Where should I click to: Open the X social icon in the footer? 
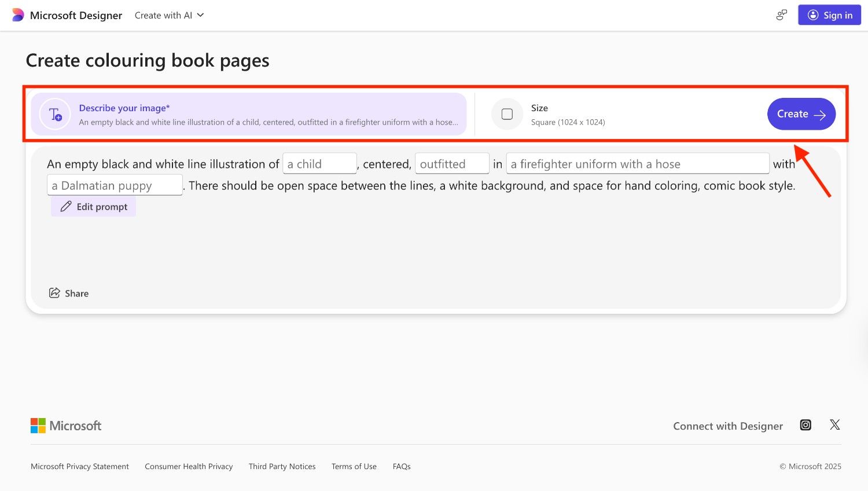834,425
